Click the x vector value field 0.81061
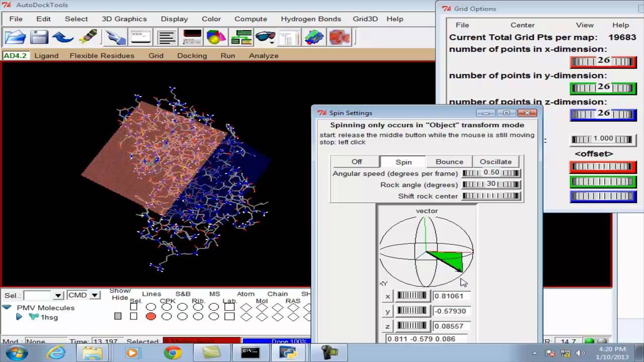Viewport: 644px width, 362px height. click(x=453, y=296)
